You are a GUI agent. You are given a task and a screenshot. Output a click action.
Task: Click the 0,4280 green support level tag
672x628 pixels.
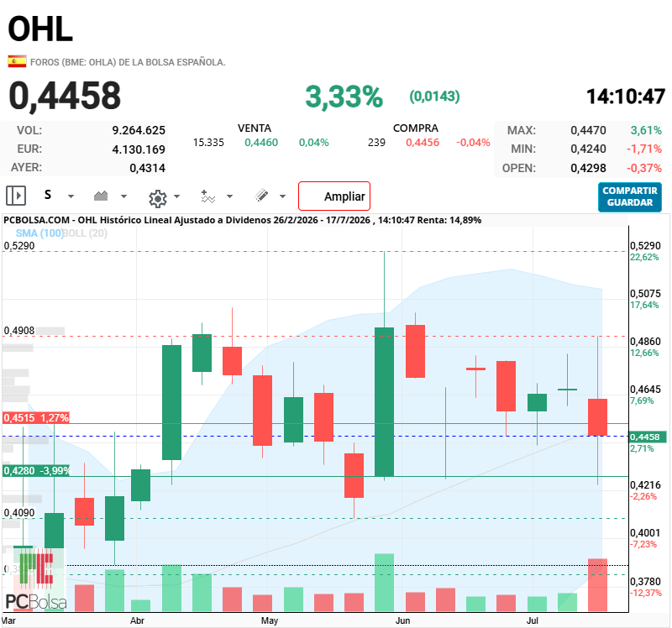(x=37, y=471)
